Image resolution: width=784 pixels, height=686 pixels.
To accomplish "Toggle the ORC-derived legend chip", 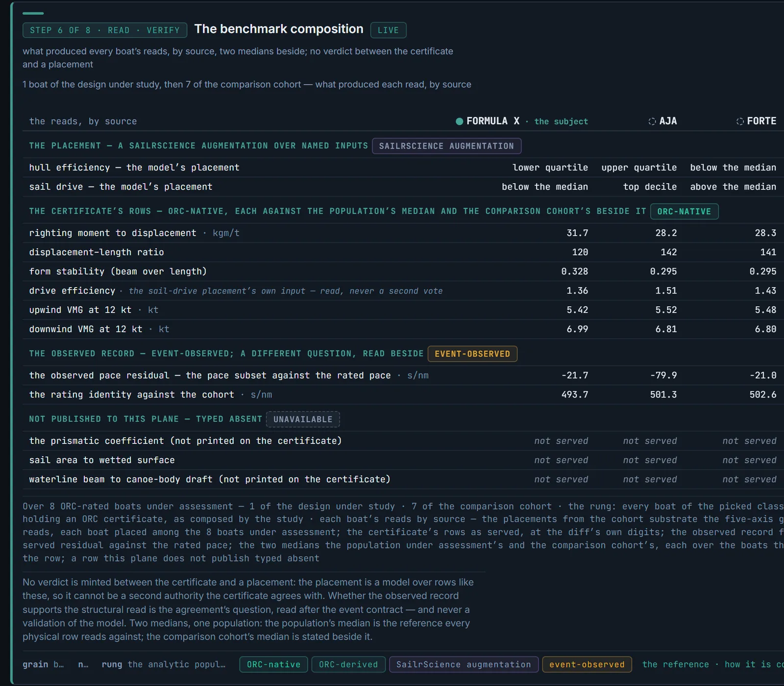I will (x=348, y=664).
